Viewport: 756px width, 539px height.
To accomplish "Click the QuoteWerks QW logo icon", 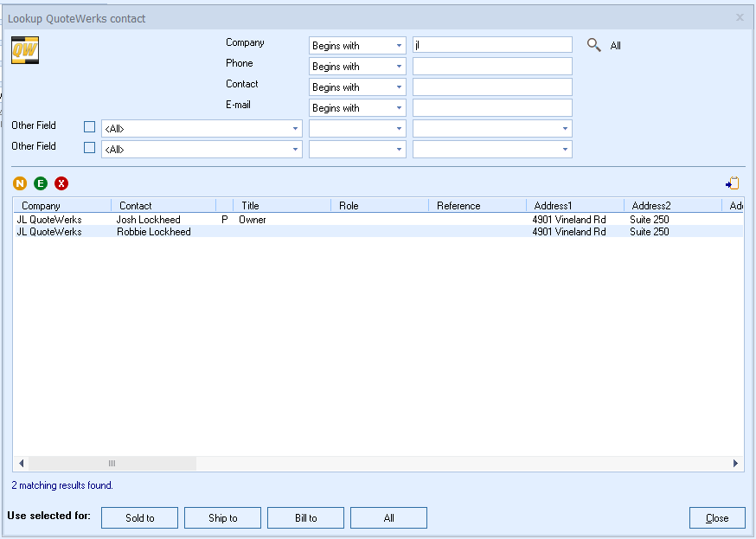I will [x=25, y=50].
